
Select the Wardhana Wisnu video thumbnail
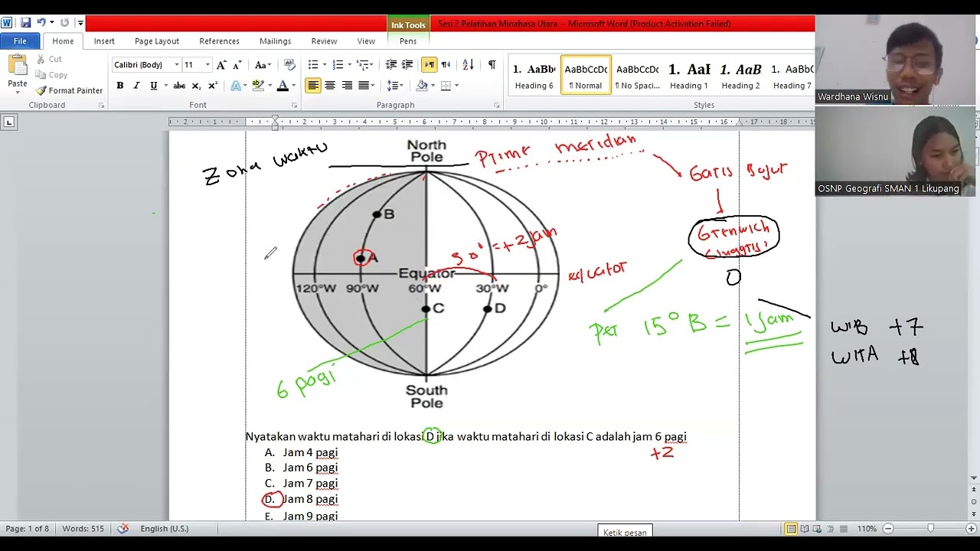(x=897, y=60)
